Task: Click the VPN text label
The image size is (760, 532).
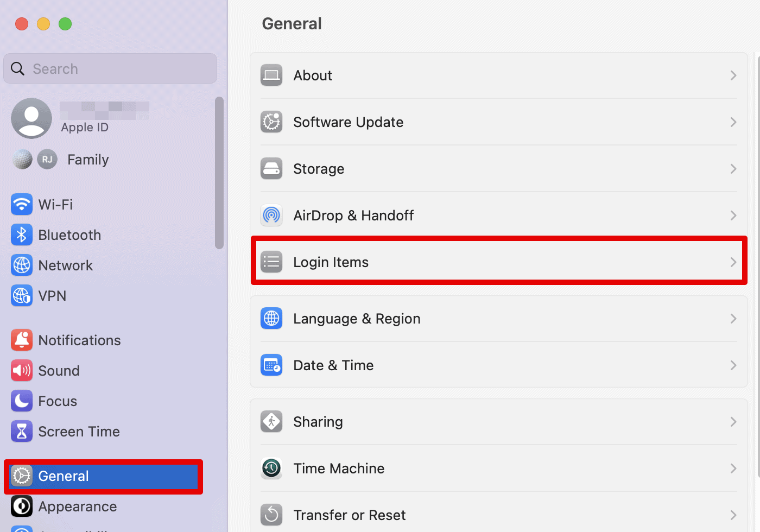Action: pos(52,296)
